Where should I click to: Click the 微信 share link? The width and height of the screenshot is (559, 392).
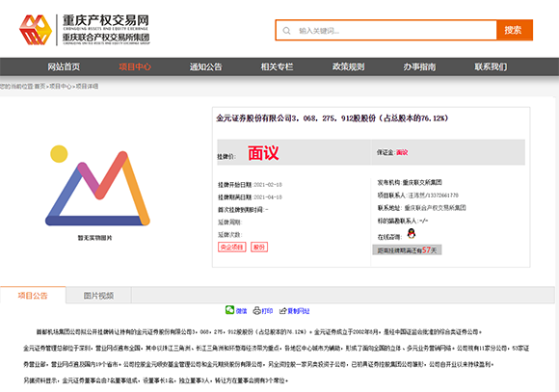point(241,311)
